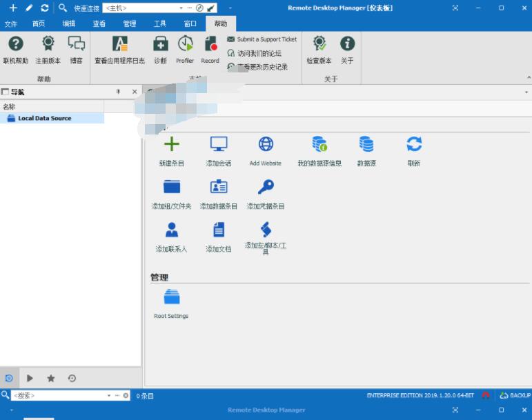Expand the 快速连接 host dropdown arrow

pyautogui.click(x=181, y=8)
